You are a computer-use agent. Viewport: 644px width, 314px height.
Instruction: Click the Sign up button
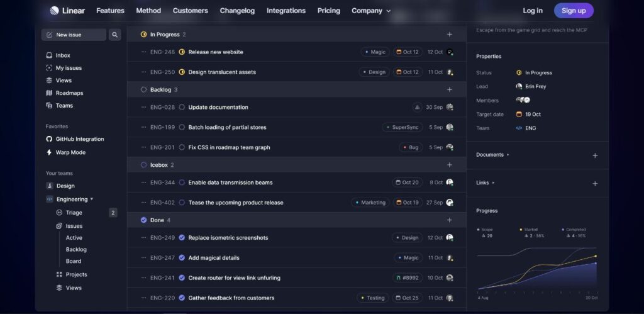click(x=573, y=11)
